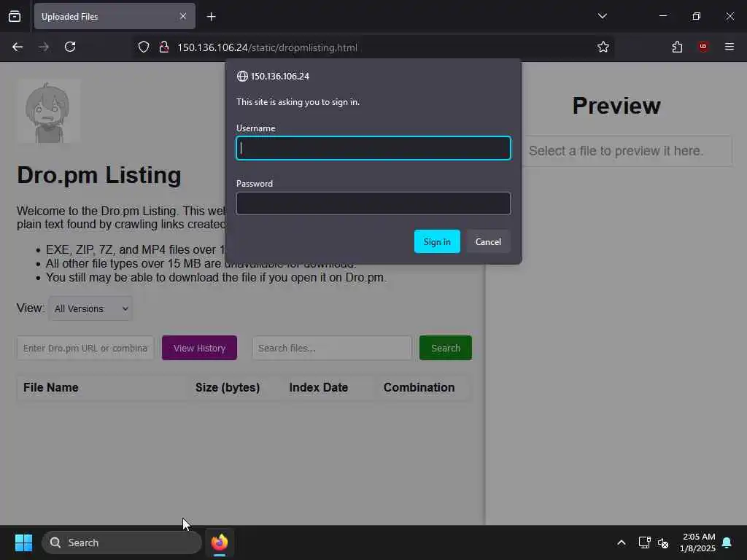Open the notifications bell icon
This screenshot has height=560, width=747.
727,542
